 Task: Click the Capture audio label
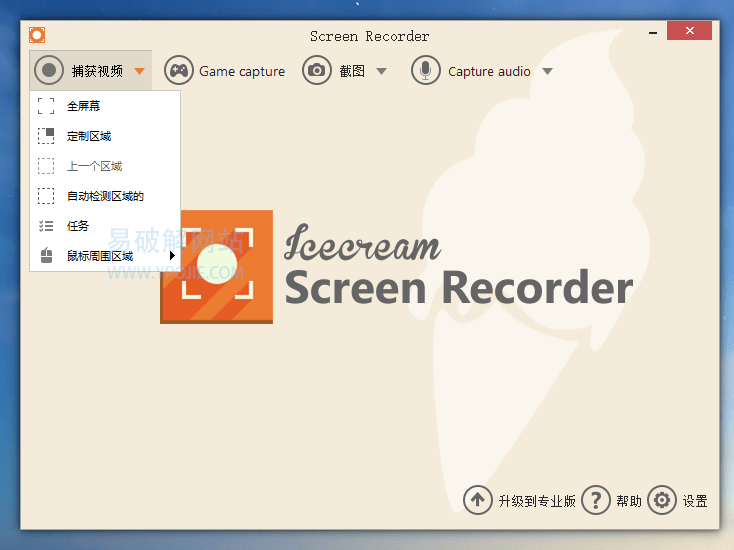(x=489, y=71)
